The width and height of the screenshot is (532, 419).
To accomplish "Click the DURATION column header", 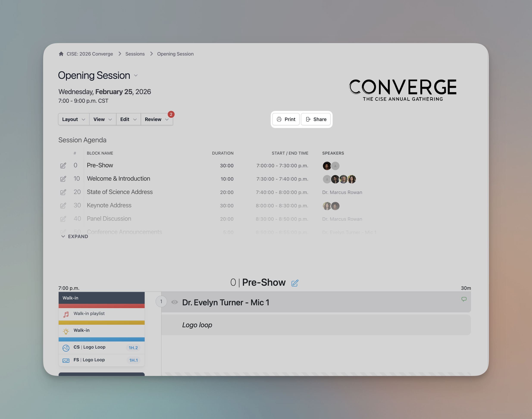I will (223, 153).
